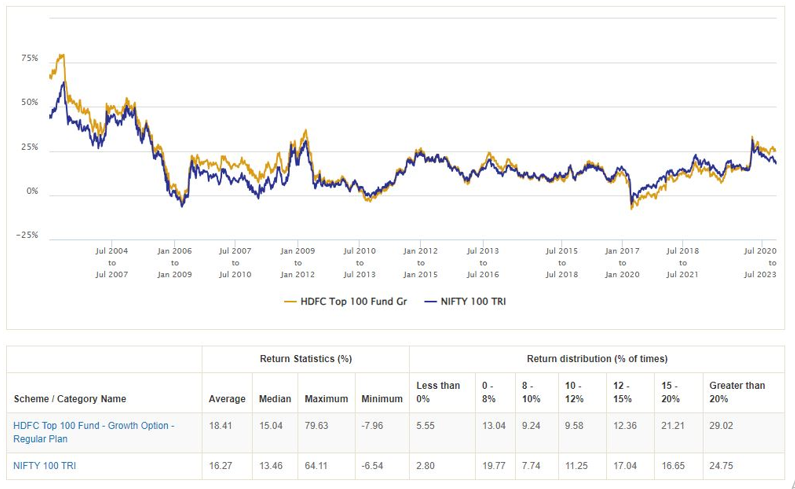
Task: Click the Greater than 20% column header
Action: 737,392
